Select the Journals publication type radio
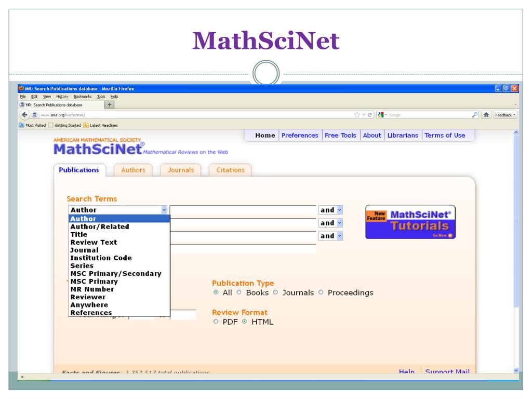The height and width of the screenshot is (399, 532). [275, 292]
